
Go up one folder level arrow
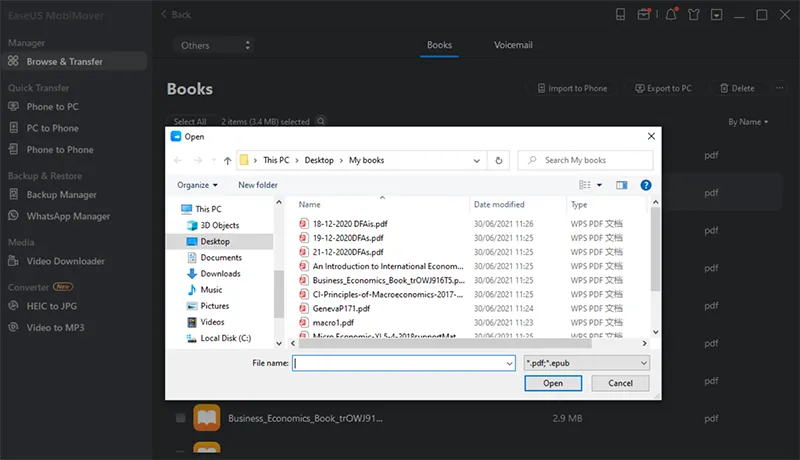pyautogui.click(x=228, y=161)
